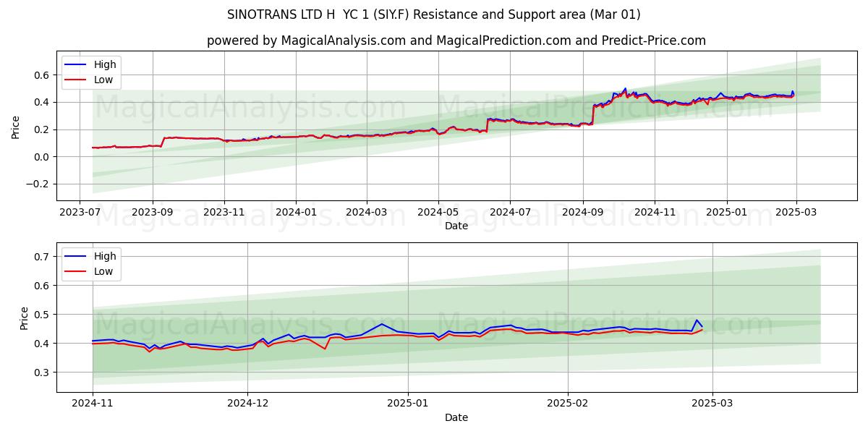Click the '0.7' price label on lower chart
Viewport: 868px width, 434px height.
tap(43, 257)
